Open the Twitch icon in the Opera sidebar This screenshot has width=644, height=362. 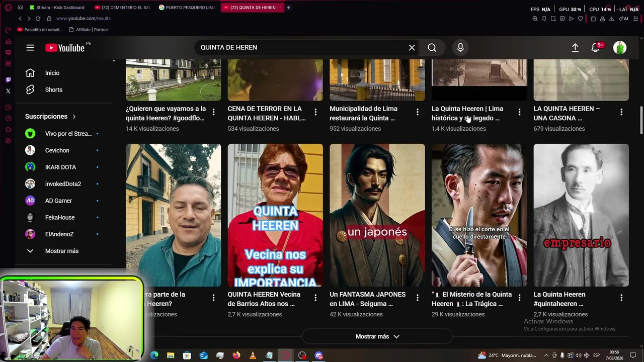coord(8,80)
